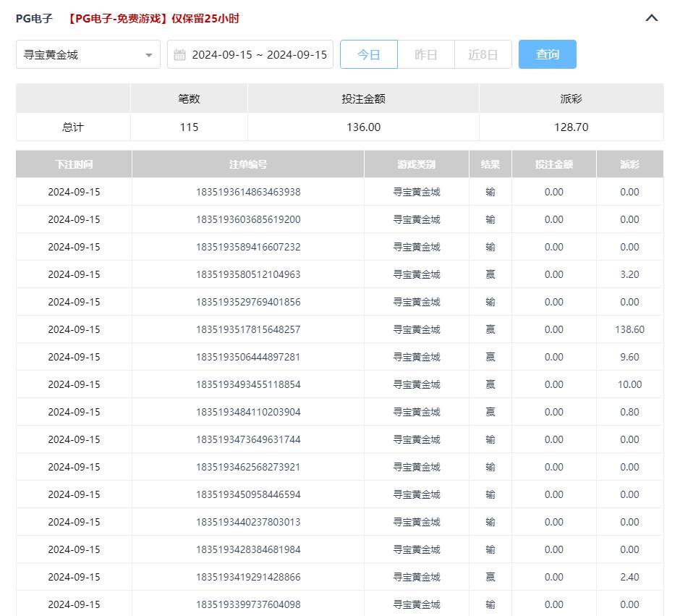Click the calendar icon in the date field
The image size is (680, 616).
point(180,55)
